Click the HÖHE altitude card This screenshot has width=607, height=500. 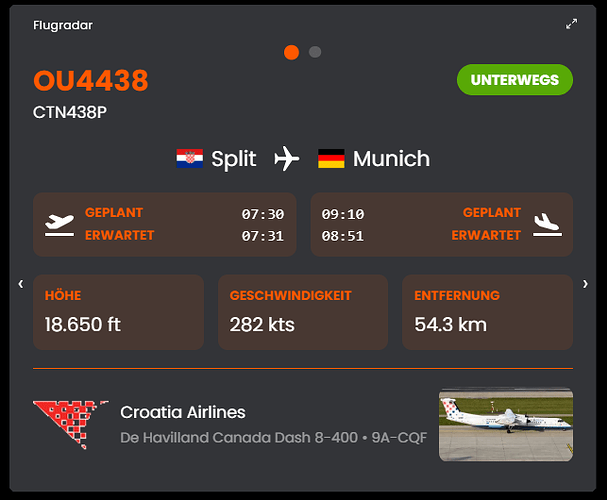coord(118,312)
